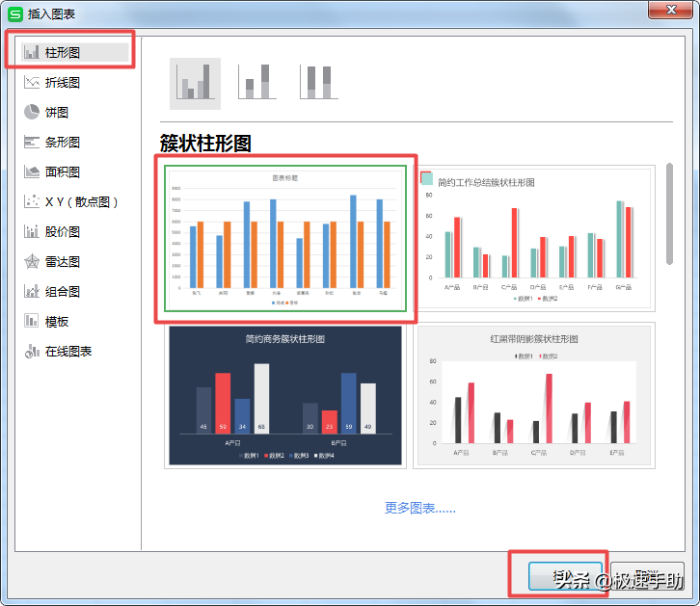
Task: Open the 组合图 category label
Action: [63, 292]
